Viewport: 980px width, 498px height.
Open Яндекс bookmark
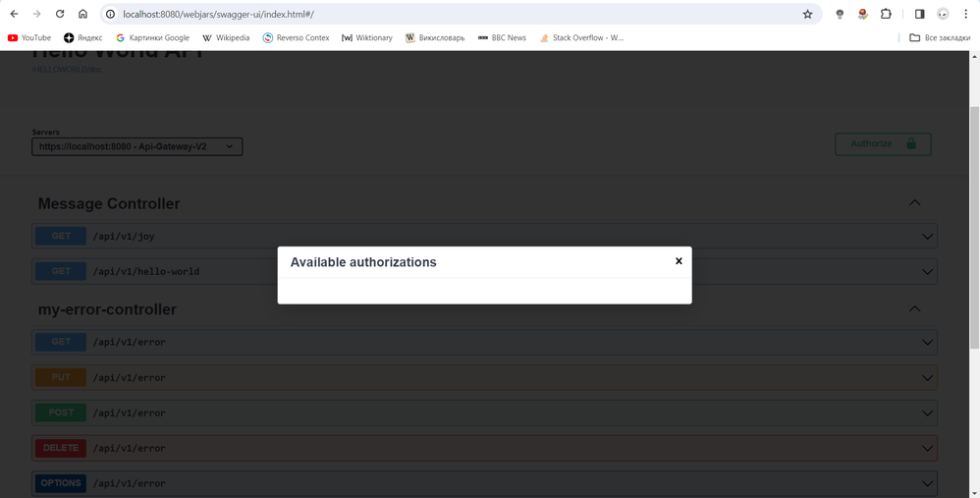pyautogui.click(x=83, y=37)
